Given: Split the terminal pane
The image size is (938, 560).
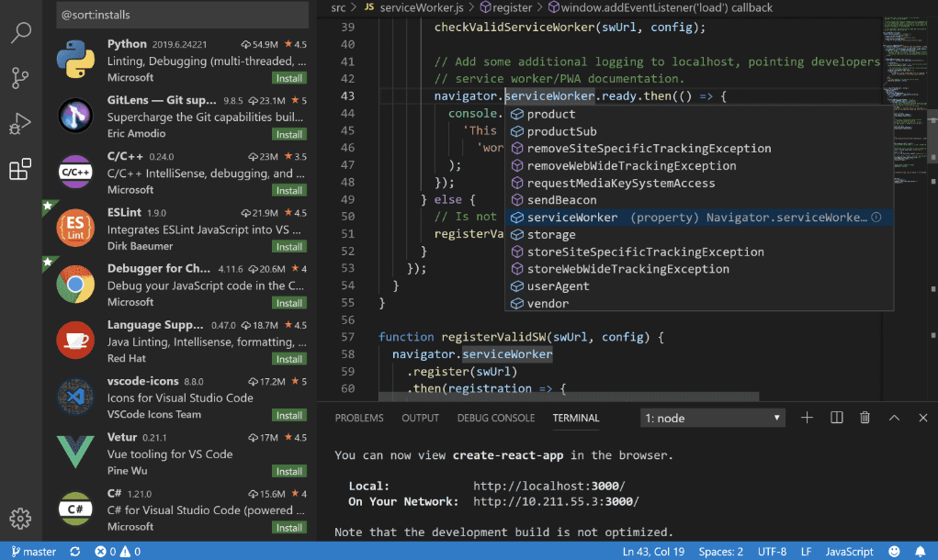Looking at the screenshot, I should [836, 418].
